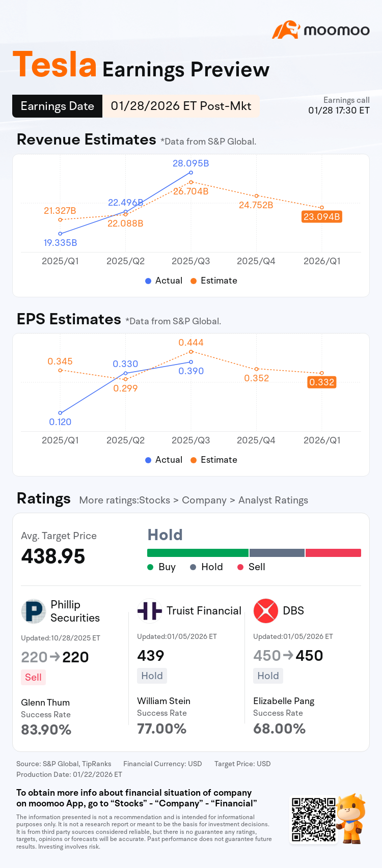
Task: Click the arrow between 220 and 220
Action: pyautogui.click(x=55, y=657)
